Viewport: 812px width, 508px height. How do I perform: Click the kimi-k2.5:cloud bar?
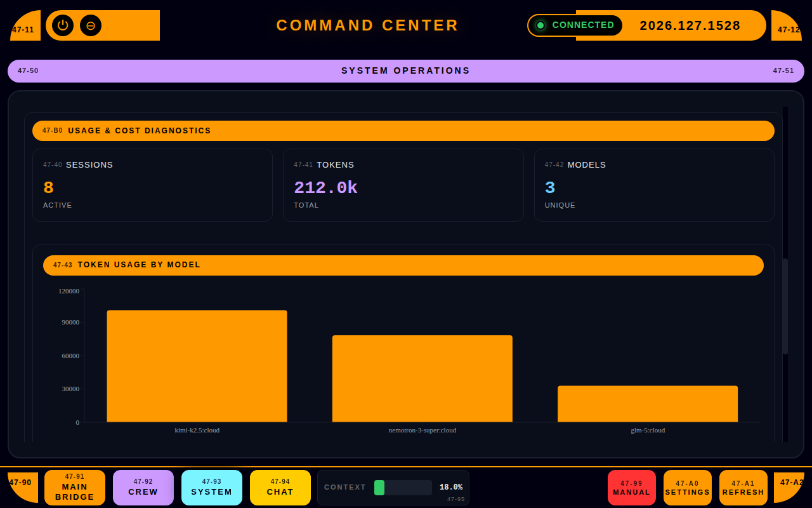pyautogui.click(x=197, y=366)
